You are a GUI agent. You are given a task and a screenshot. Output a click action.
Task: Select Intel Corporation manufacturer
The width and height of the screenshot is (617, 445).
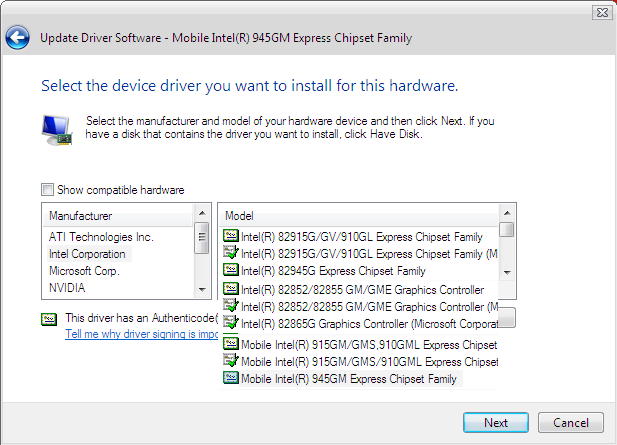tap(87, 254)
